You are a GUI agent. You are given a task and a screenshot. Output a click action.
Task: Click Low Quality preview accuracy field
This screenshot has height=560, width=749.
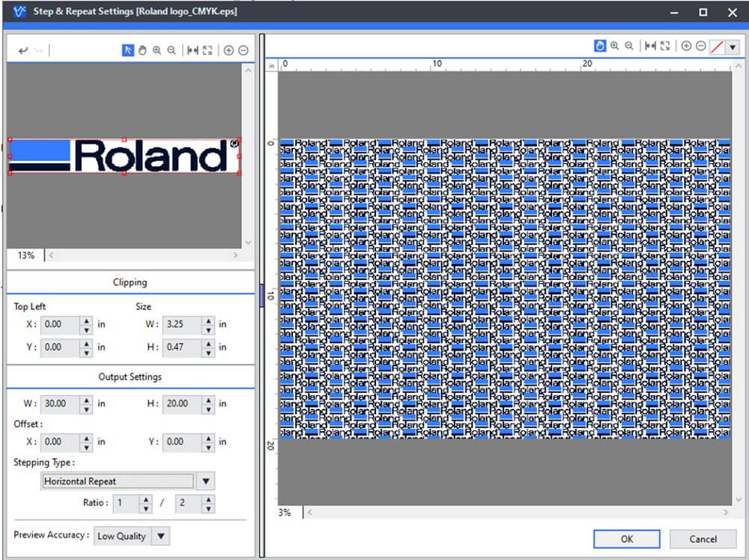click(123, 536)
